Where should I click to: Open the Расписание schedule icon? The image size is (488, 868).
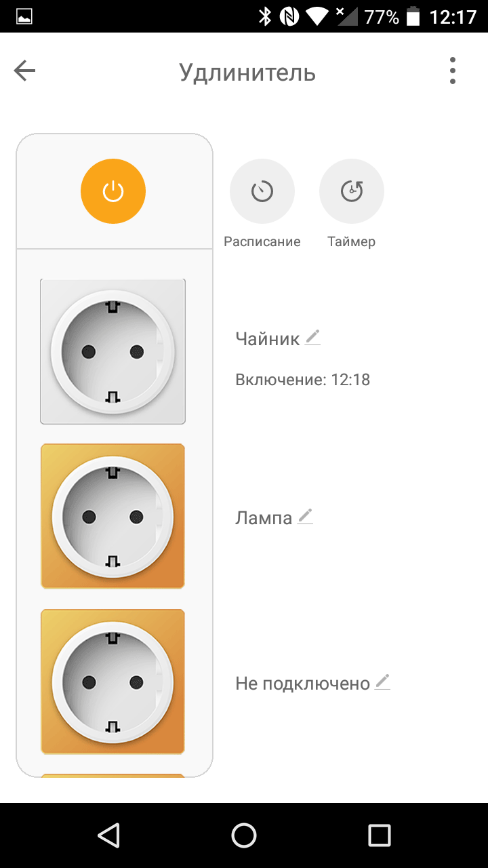[x=262, y=191]
